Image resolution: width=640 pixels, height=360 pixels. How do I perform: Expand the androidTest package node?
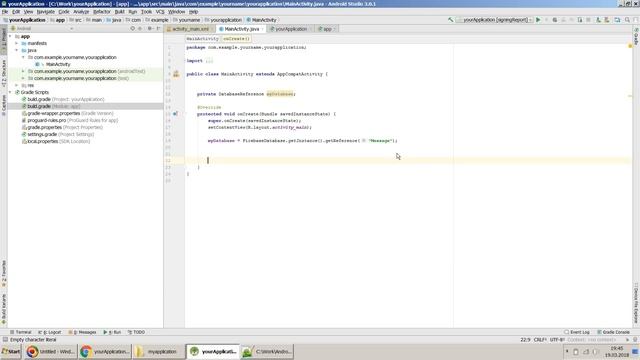click(x=23, y=71)
